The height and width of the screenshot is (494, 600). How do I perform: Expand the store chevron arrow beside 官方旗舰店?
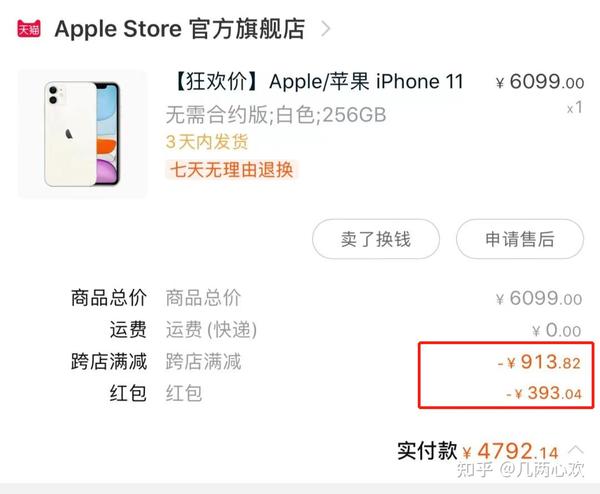click(x=326, y=29)
